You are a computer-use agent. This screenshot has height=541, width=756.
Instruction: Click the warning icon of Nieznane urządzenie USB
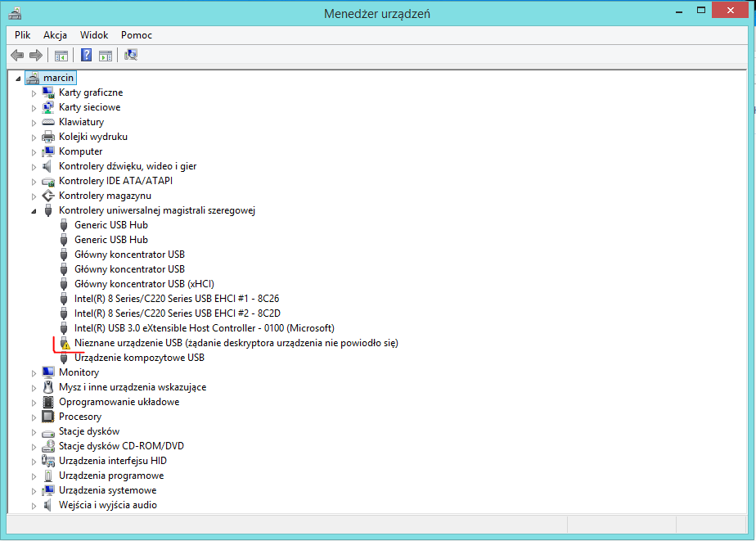(65, 343)
